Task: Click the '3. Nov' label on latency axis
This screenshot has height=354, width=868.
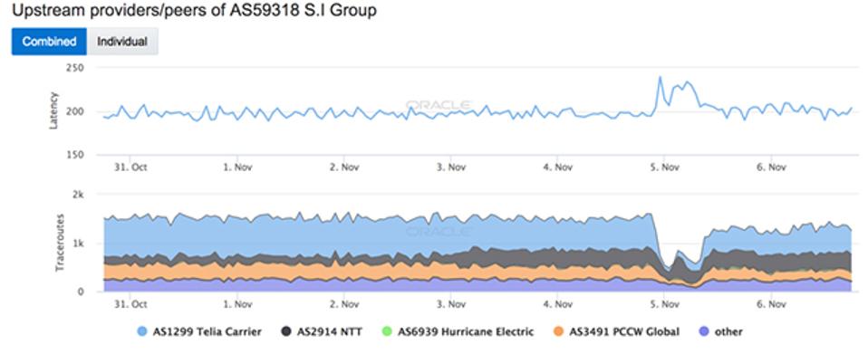Action: click(x=451, y=167)
